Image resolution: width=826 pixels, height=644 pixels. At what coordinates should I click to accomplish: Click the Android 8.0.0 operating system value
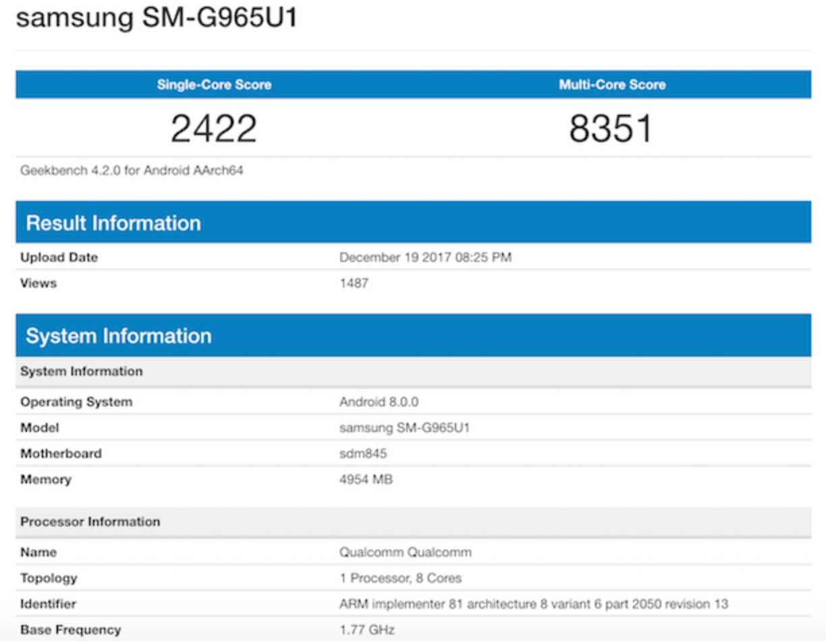click(379, 402)
